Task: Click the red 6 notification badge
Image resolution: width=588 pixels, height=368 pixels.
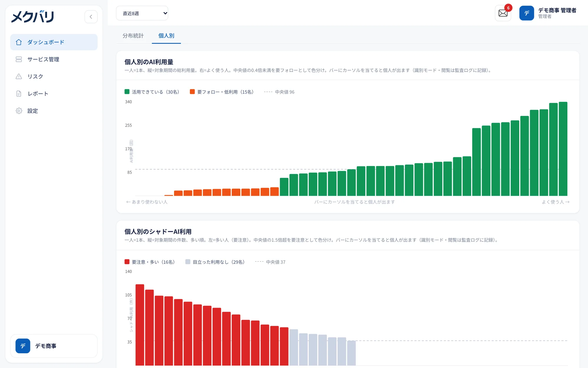Action: 508,8
